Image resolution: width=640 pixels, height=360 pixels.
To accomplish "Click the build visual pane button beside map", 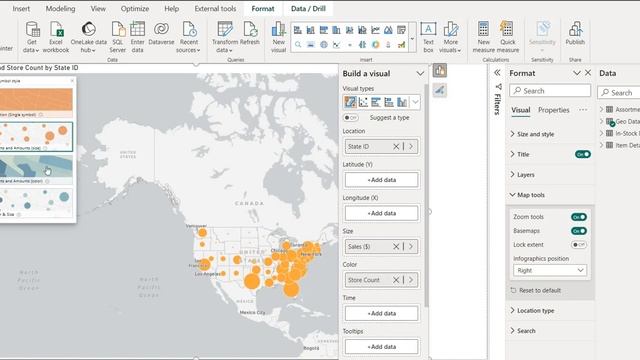I will coord(440,71).
